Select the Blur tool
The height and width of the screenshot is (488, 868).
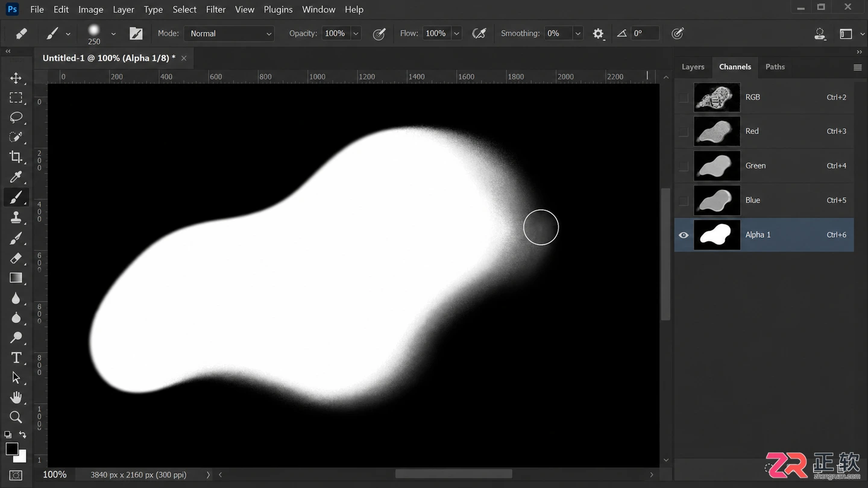[16, 298]
